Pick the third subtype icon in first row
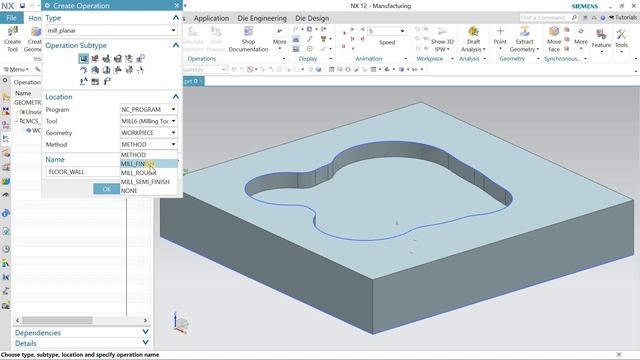Screen dimensions: 640x360 [x=106, y=59]
